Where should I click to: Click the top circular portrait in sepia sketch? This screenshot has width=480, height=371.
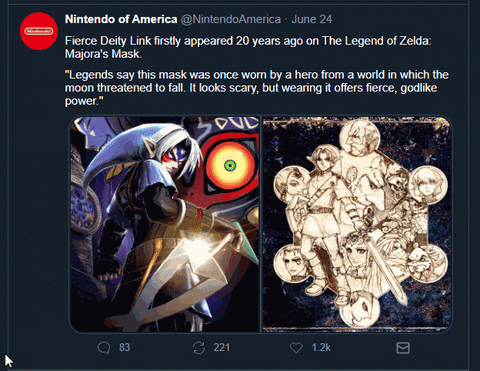pyautogui.click(x=359, y=137)
